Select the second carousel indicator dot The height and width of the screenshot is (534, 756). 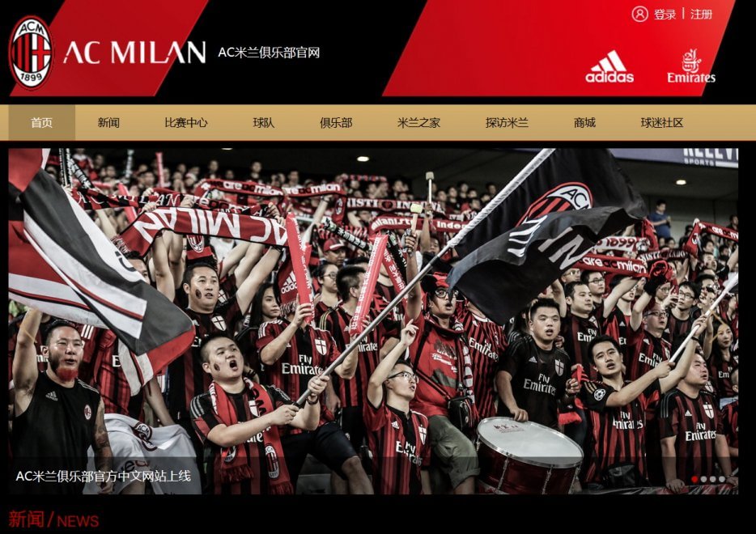click(x=703, y=479)
